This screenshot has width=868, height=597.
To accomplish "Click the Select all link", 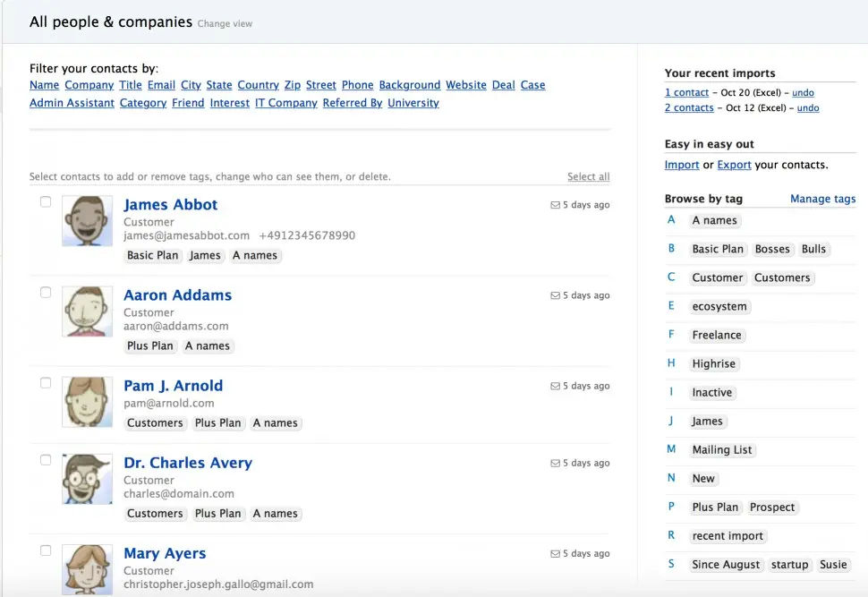I will point(588,177).
